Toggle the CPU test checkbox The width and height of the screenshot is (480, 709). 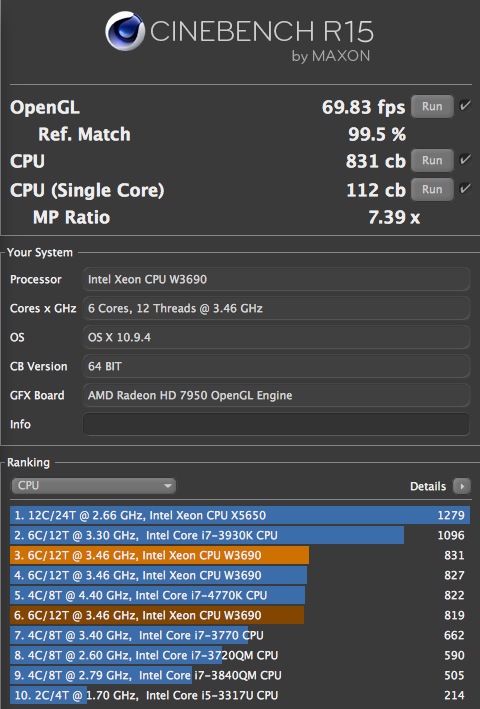pyautogui.click(x=465, y=160)
